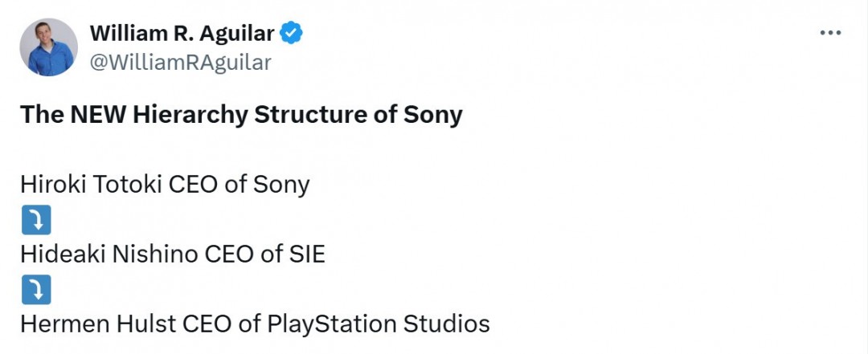This screenshot has height=354, width=868.
Task: Click the word "Hierarchy" in the headline
Action: 190,115
